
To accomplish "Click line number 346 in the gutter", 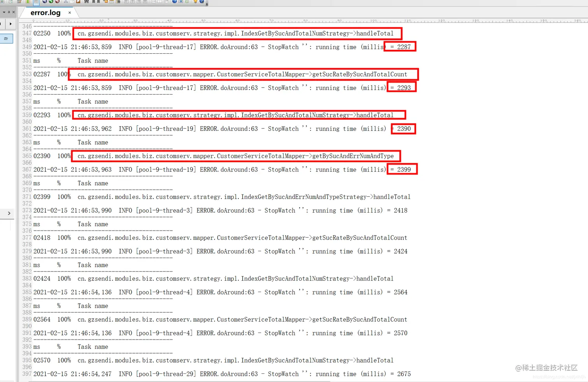I will coord(27,26).
